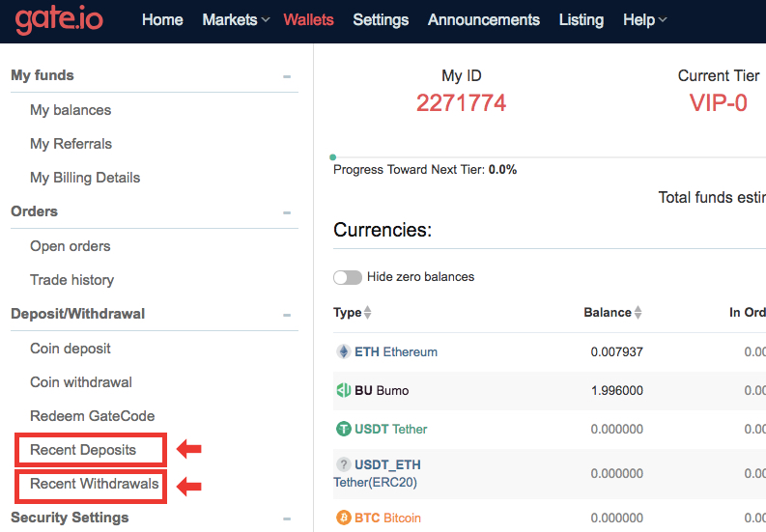
Task: Collapse the Orders section
Action: (x=287, y=212)
